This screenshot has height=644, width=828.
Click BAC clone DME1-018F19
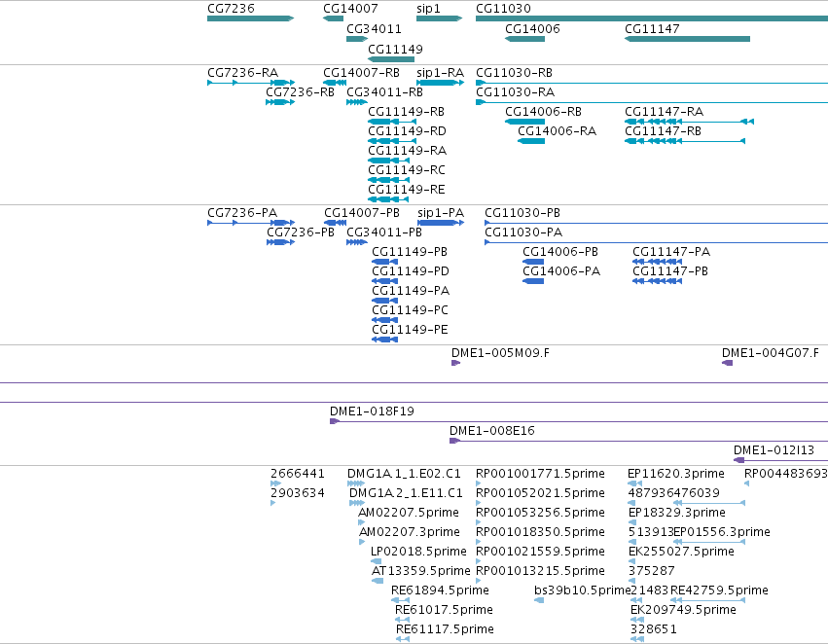click(579, 421)
